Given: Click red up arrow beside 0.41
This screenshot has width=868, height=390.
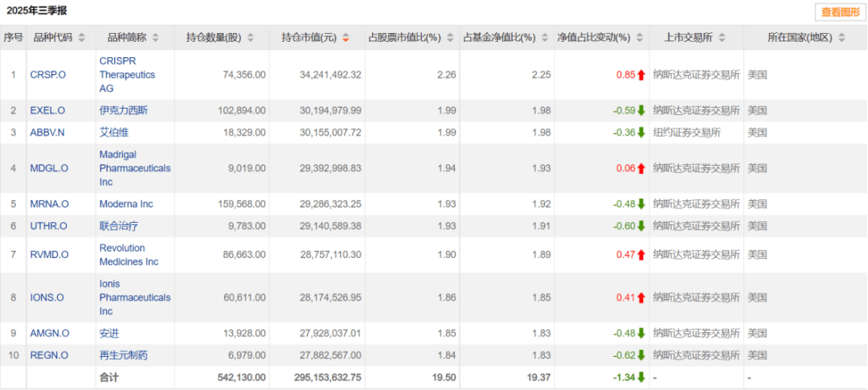Looking at the screenshot, I should pyautogui.click(x=641, y=298).
